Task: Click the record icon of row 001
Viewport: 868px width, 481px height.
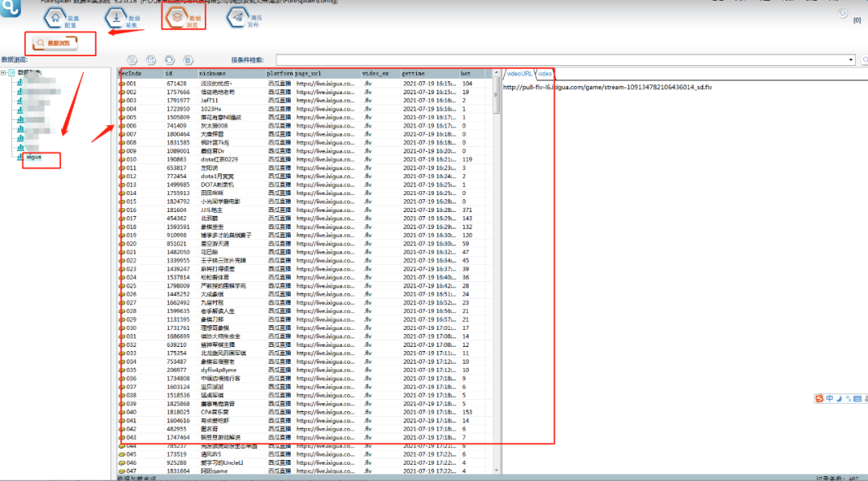Action: tap(122, 84)
